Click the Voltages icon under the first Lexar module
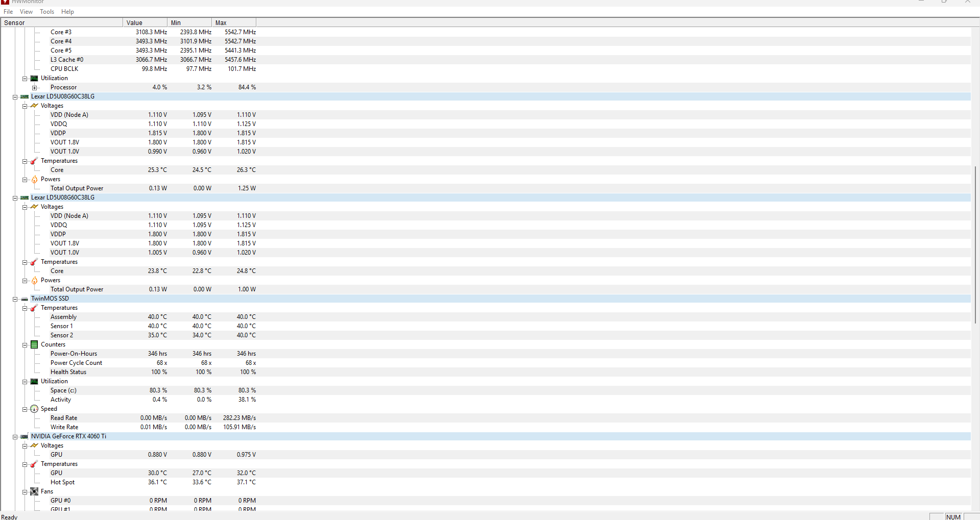The height and width of the screenshot is (520, 980). tap(34, 106)
